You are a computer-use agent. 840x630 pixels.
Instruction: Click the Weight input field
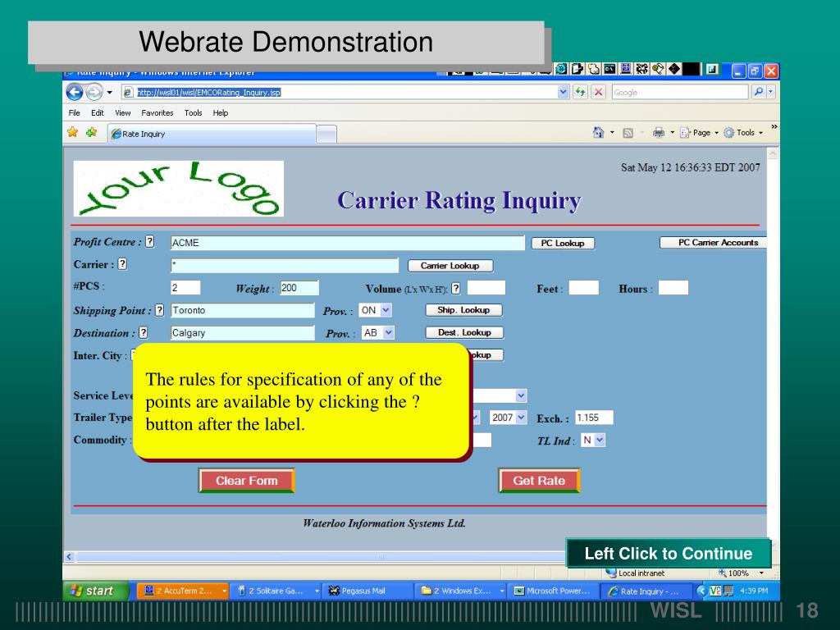pos(299,288)
